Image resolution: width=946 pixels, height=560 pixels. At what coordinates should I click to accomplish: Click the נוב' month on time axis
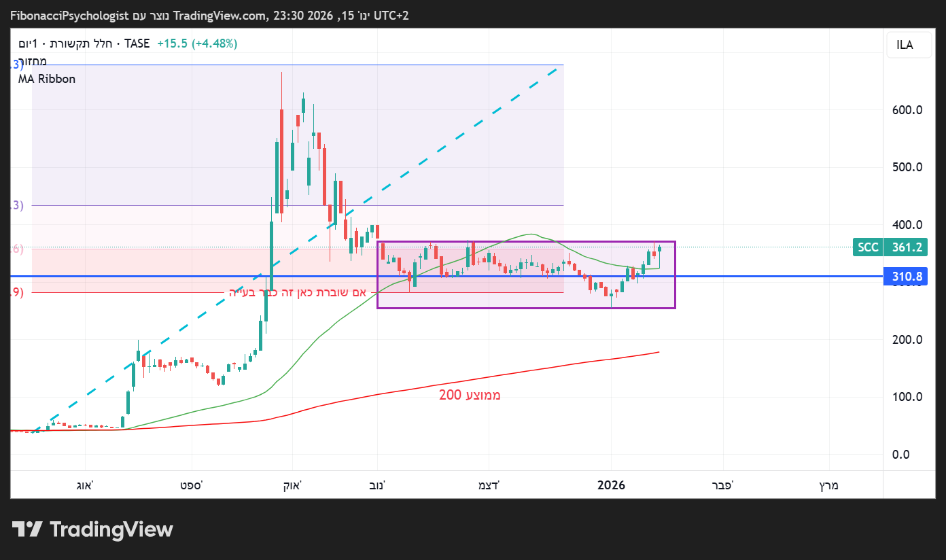coord(377,485)
